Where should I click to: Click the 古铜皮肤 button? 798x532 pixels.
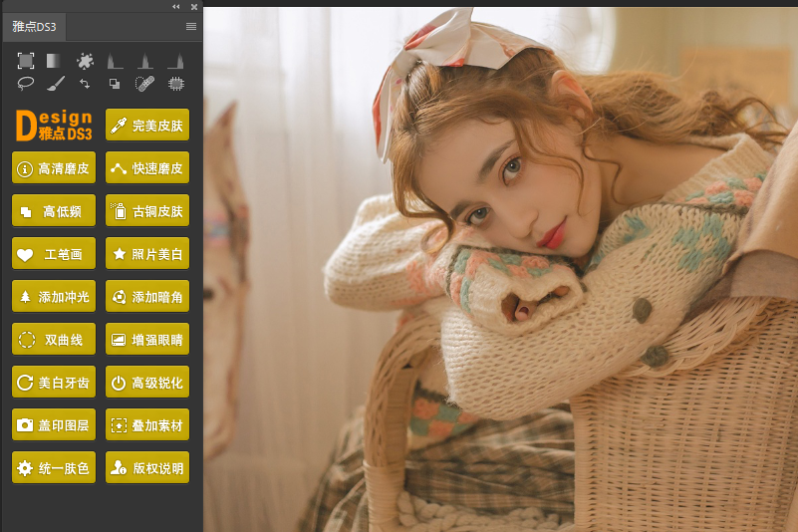coord(147,210)
